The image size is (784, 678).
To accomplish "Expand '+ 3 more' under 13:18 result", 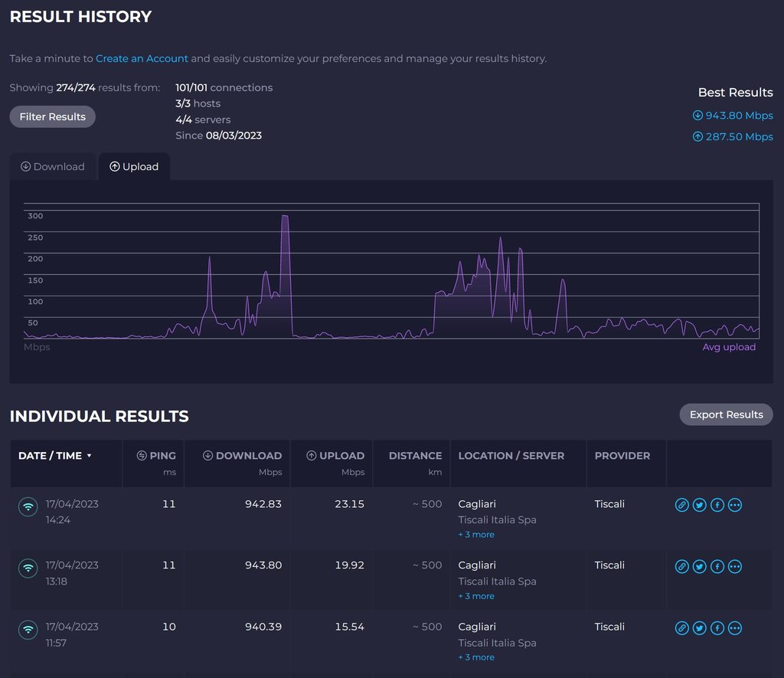I will pyautogui.click(x=476, y=596).
